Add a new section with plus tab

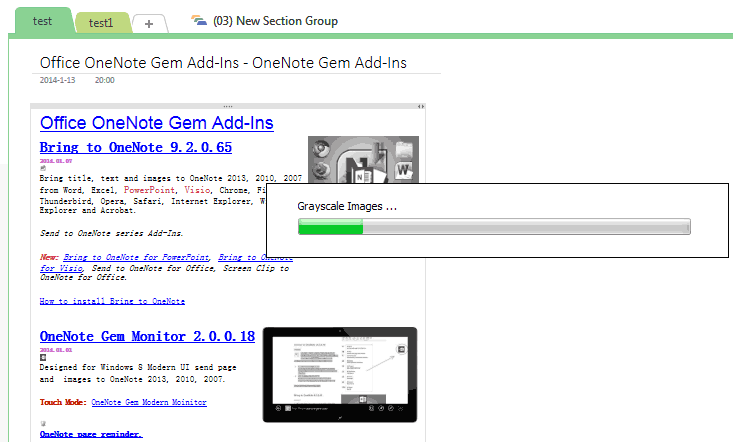click(x=149, y=24)
